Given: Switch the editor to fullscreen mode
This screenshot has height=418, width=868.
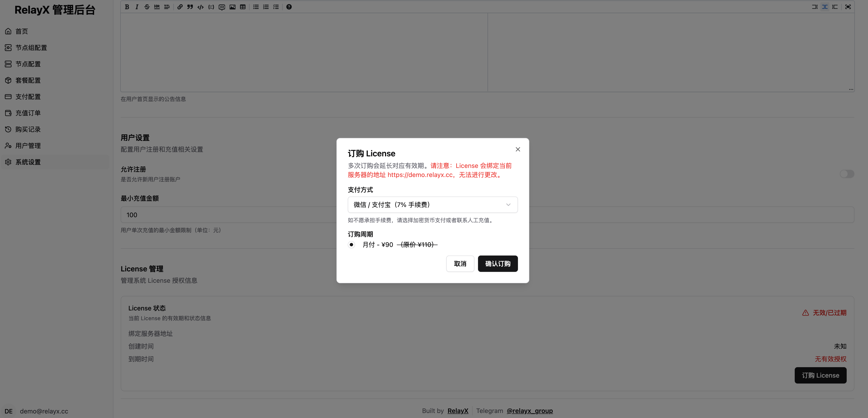Looking at the screenshot, I should [x=848, y=7].
